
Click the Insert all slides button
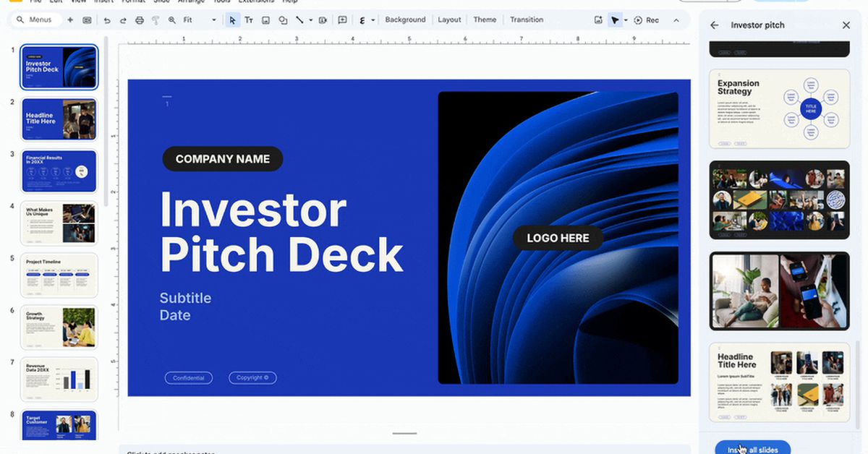click(x=752, y=449)
